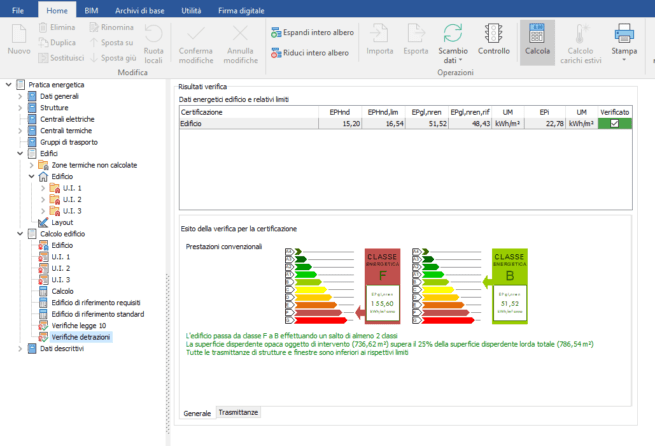Open the Calcolo tree item
Viewport: 655px width, 446px height.
point(62,291)
